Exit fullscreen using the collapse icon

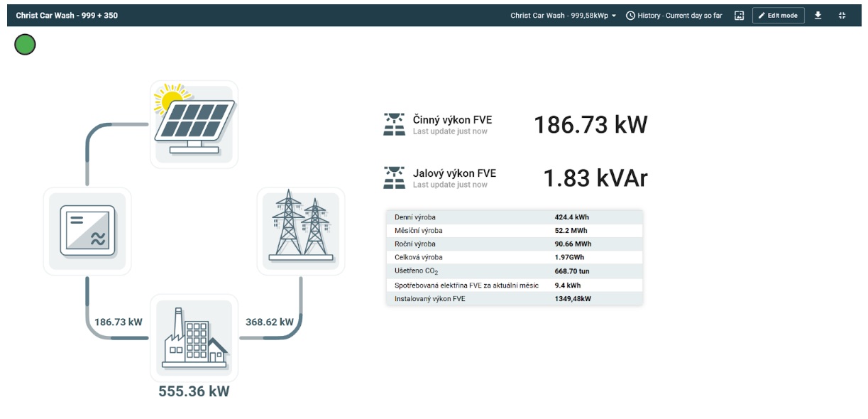click(x=842, y=16)
